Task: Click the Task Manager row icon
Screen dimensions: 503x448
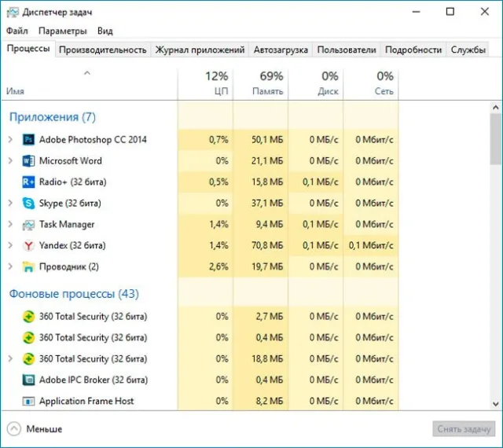Action: 28,225
